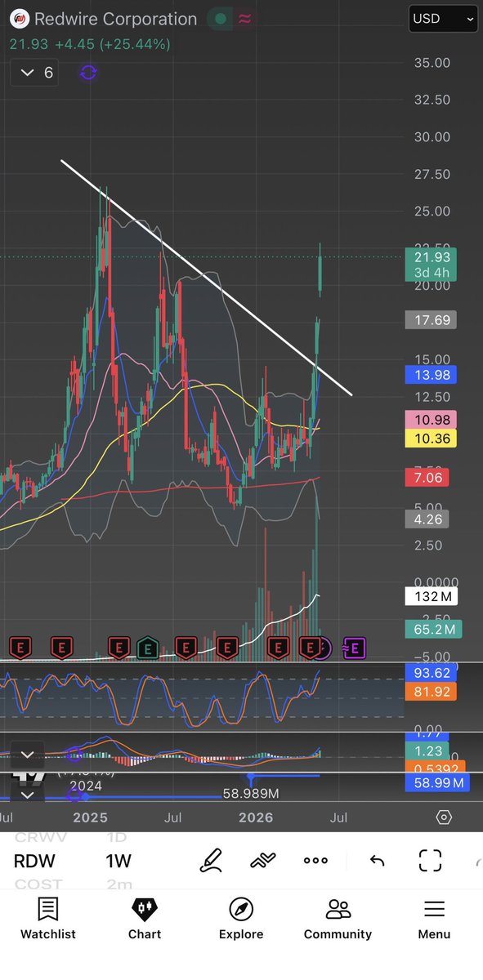483x980 pixels.
Task: Select the white downtrend line
Action: click(207, 278)
